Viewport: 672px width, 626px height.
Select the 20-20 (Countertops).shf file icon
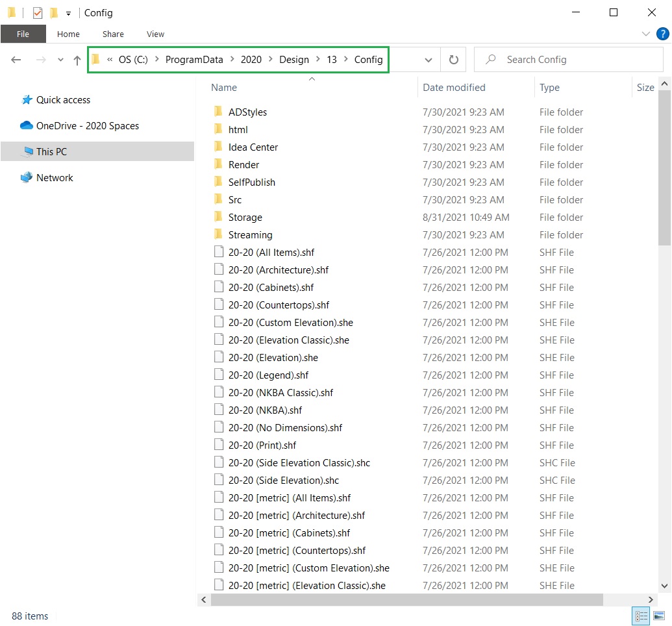click(219, 305)
